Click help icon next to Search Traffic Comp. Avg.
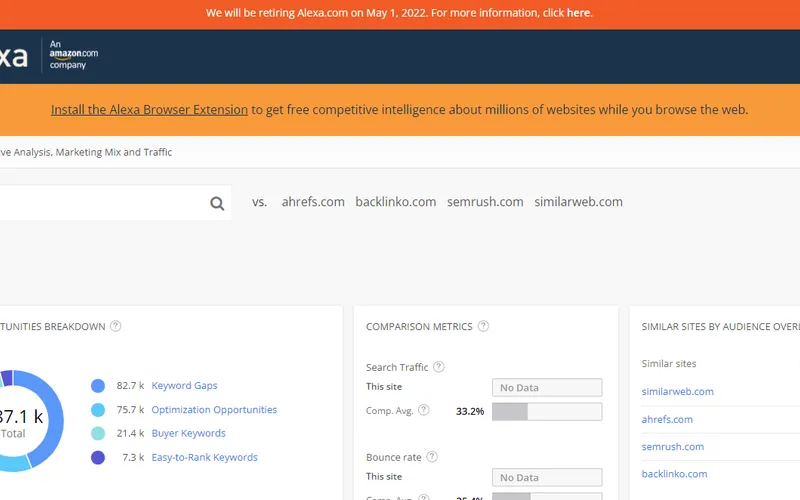The image size is (800, 500). [x=423, y=410]
